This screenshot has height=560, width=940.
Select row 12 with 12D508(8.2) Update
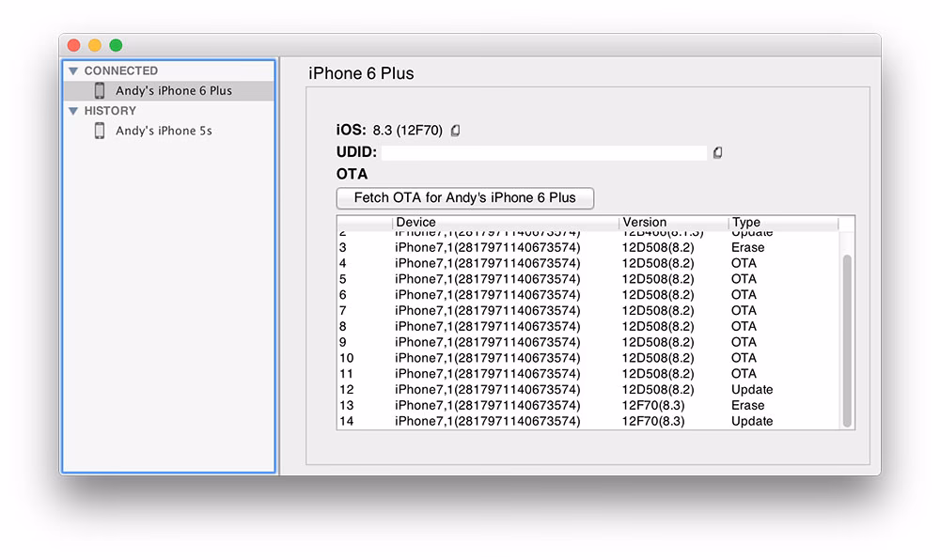[583, 390]
